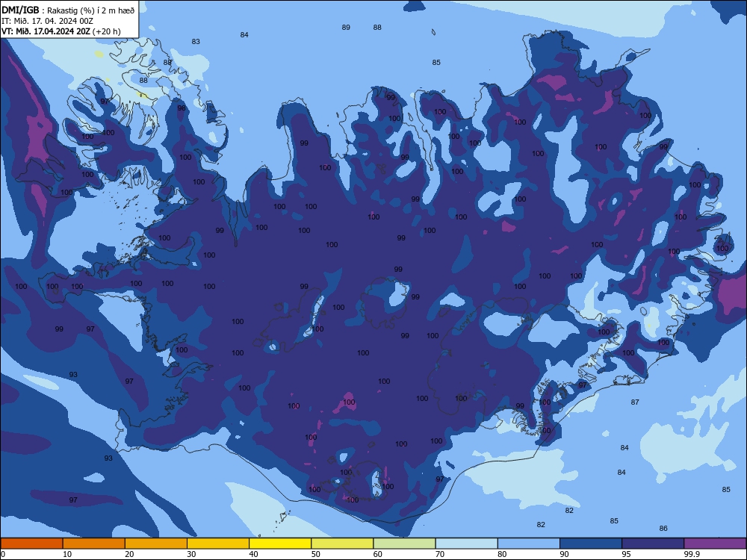
Task: Click the pale green 60–70 legend swatch
Action: coord(404,544)
